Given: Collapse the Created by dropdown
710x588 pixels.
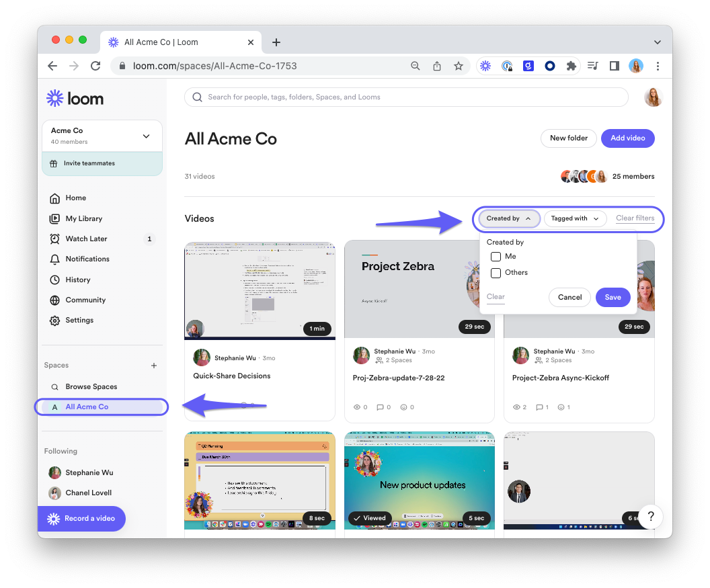Looking at the screenshot, I should (509, 218).
